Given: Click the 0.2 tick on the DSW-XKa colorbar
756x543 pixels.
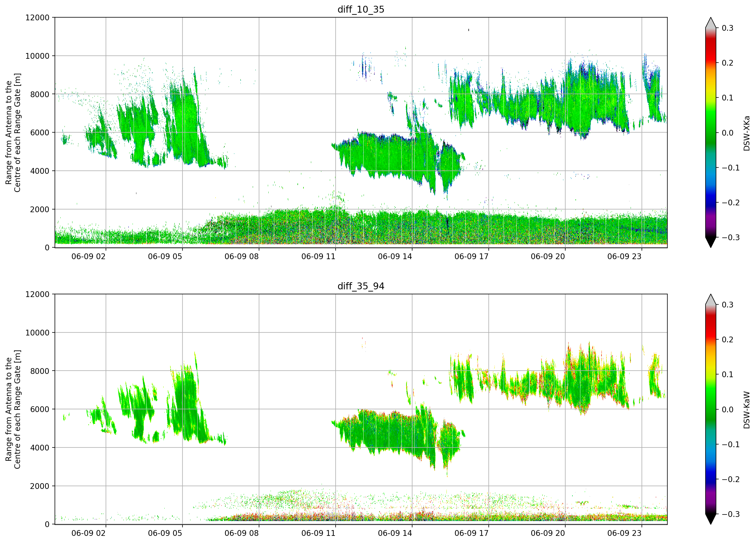Looking at the screenshot, I should click(728, 63).
